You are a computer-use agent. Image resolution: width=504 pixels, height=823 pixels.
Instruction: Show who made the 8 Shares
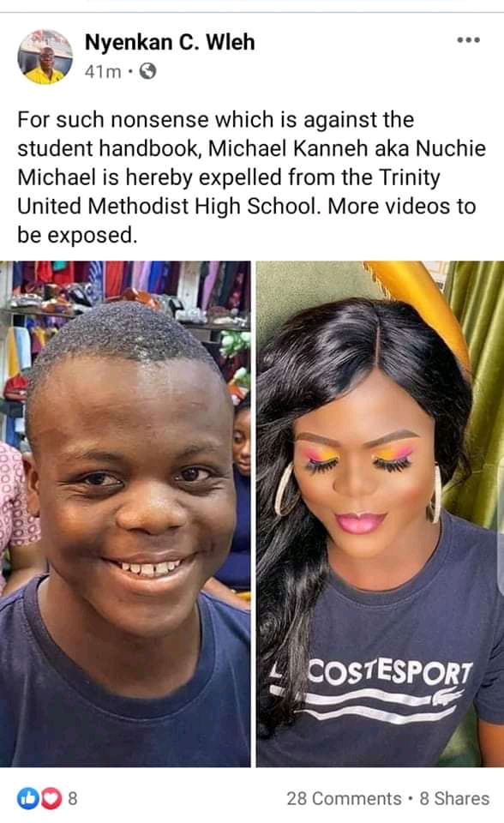point(454,798)
